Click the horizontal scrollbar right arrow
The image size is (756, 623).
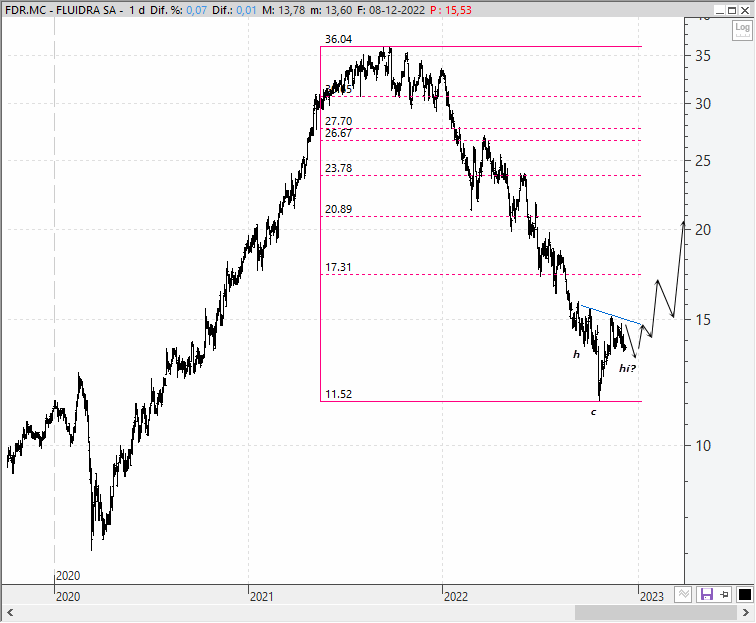point(745,613)
